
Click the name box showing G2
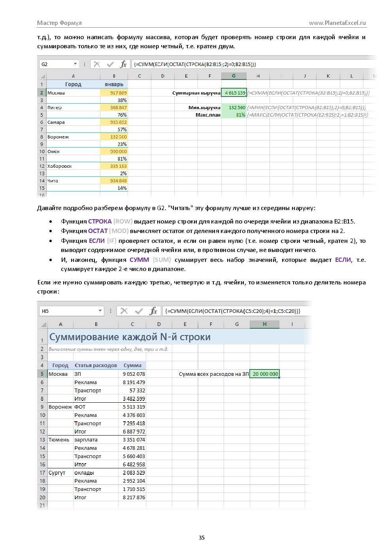[x=59, y=64]
